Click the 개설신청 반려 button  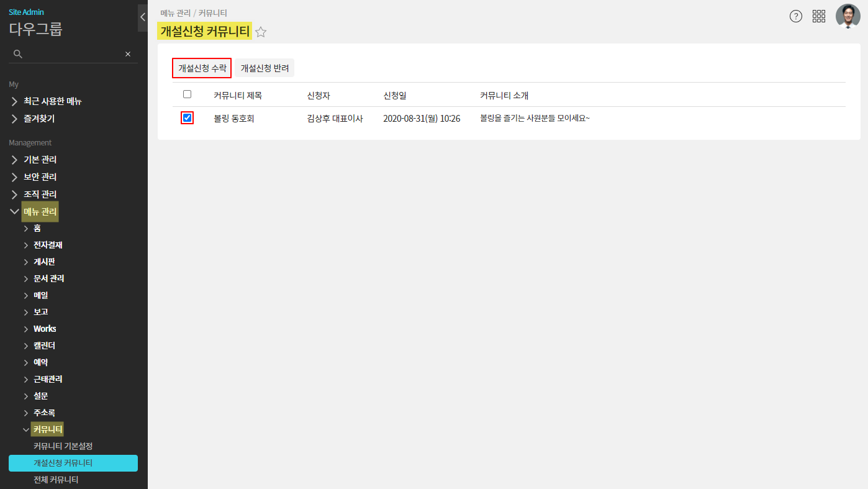[264, 68]
